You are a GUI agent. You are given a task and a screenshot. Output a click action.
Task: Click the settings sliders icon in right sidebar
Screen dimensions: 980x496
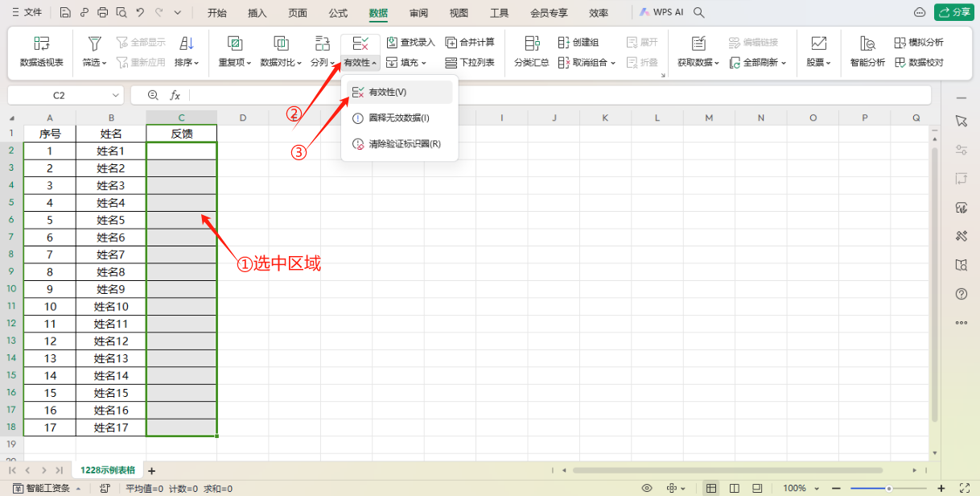(961, 150)
